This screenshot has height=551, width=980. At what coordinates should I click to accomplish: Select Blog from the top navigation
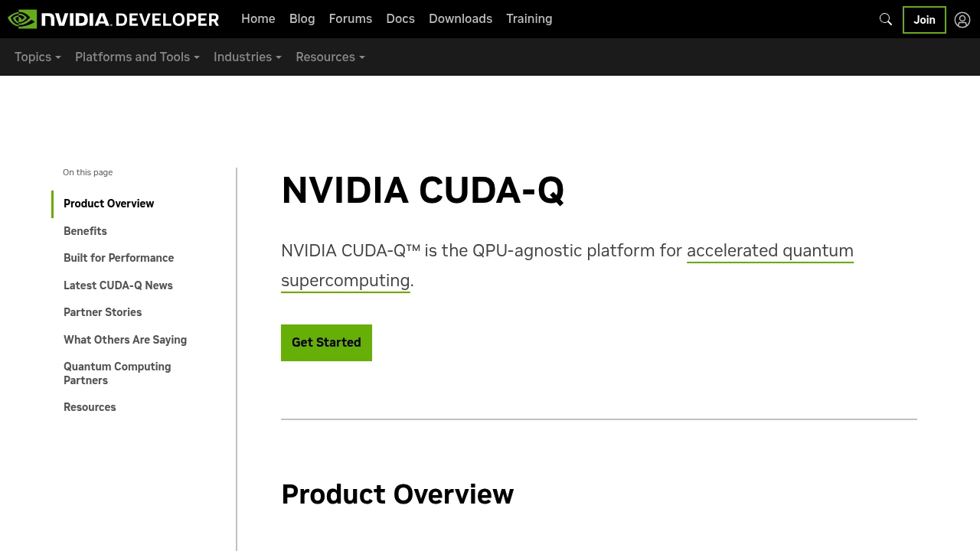click(302, 18)
